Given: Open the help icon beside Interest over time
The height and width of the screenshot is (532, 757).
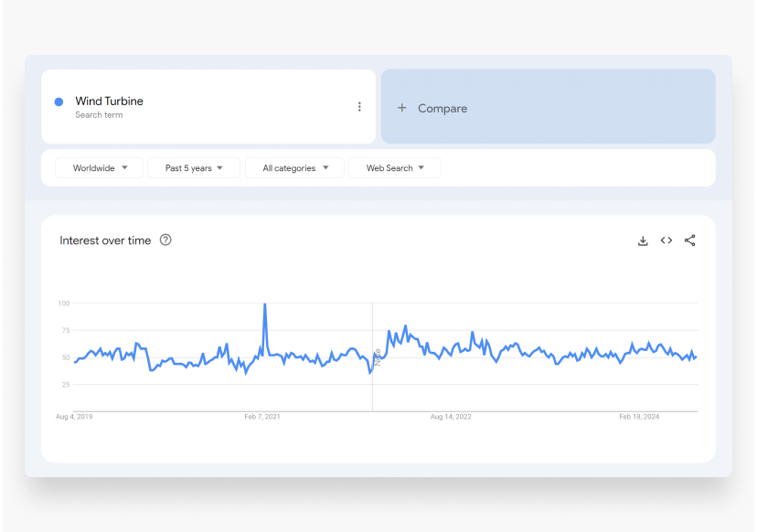Looking at the screenshot, I should (165, 240).
